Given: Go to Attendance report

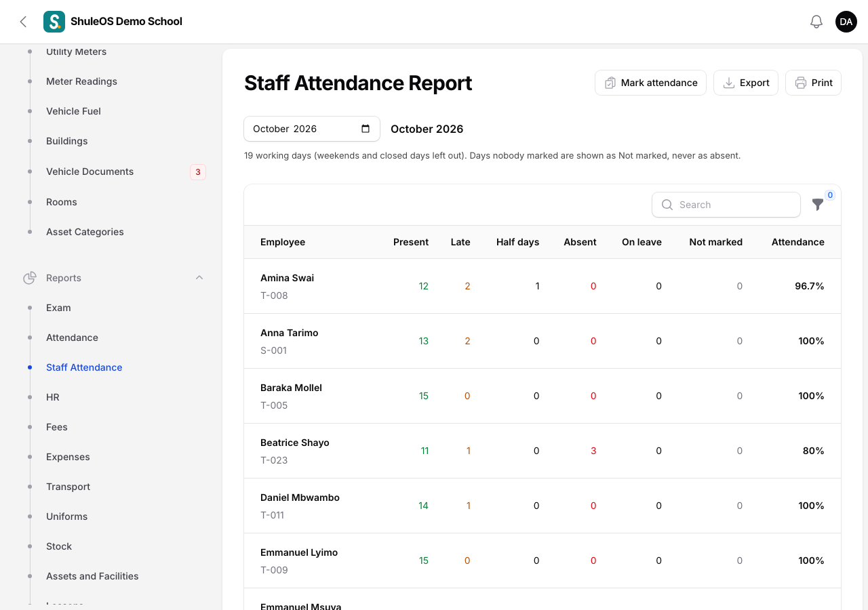Looking at the screenshot, I should click(x=72, y=338).
